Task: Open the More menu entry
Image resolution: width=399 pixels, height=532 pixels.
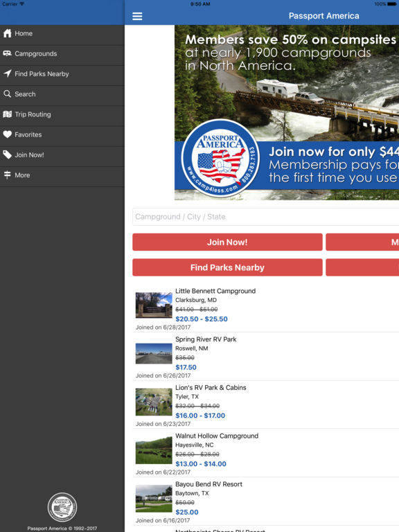Action: click(x=62, y=175)
